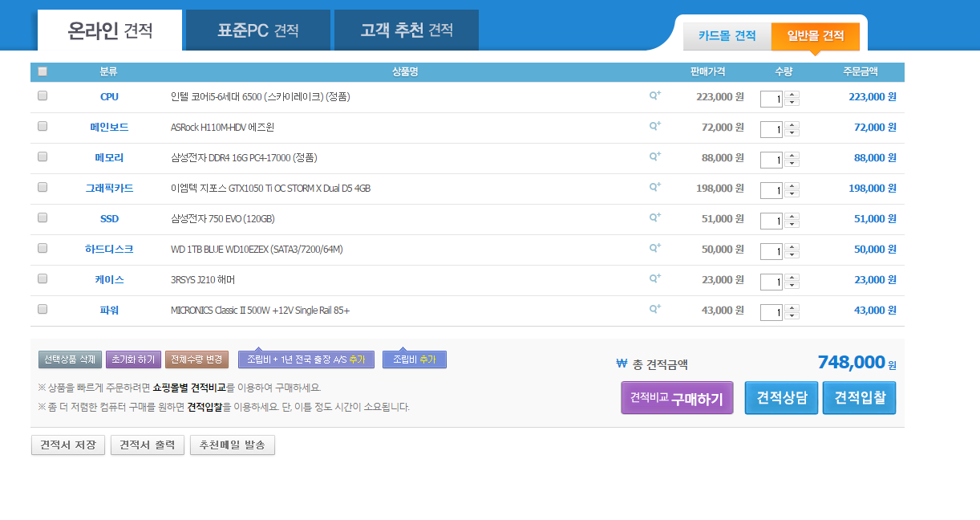Open the 메인보드 category link

coord(109,128)
